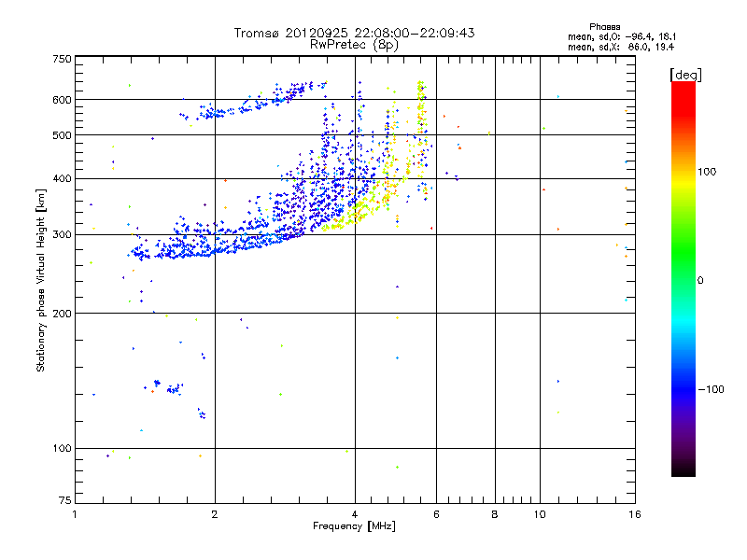747x560 pixels.
Task: Click the y-axis tick label "500"
Action: [x=62, y=135]
